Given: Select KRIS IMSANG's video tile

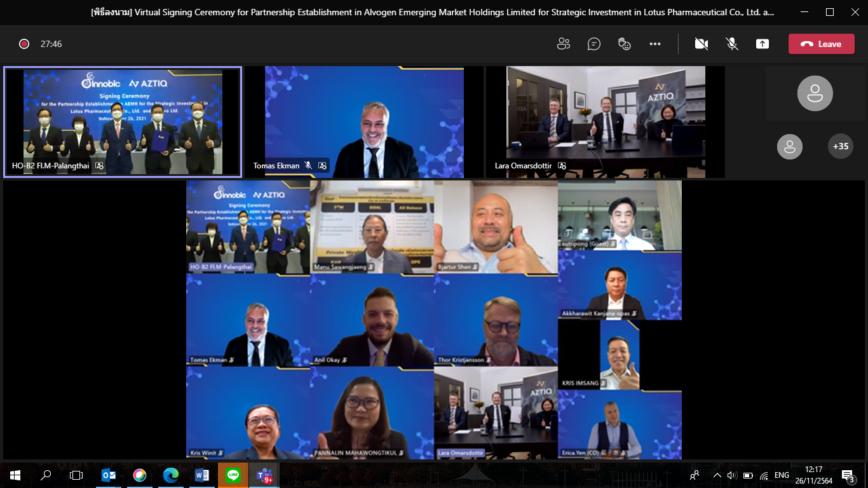Looking at the screenshot, I should pyautogui.click(x=620, y=355).
